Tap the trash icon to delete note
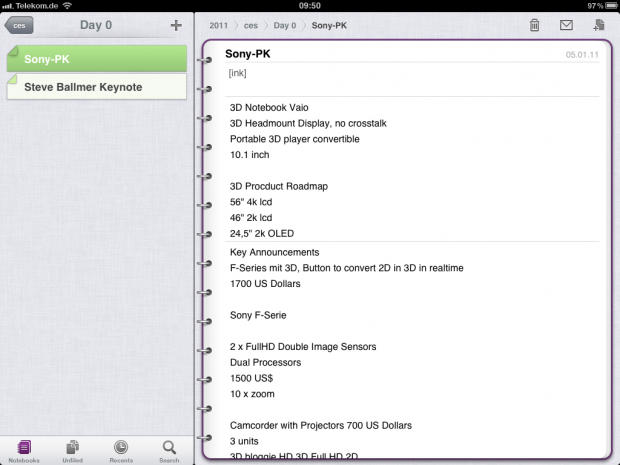Image resolution: width=620 pixels, height=465 pixels. click(534, 25)
